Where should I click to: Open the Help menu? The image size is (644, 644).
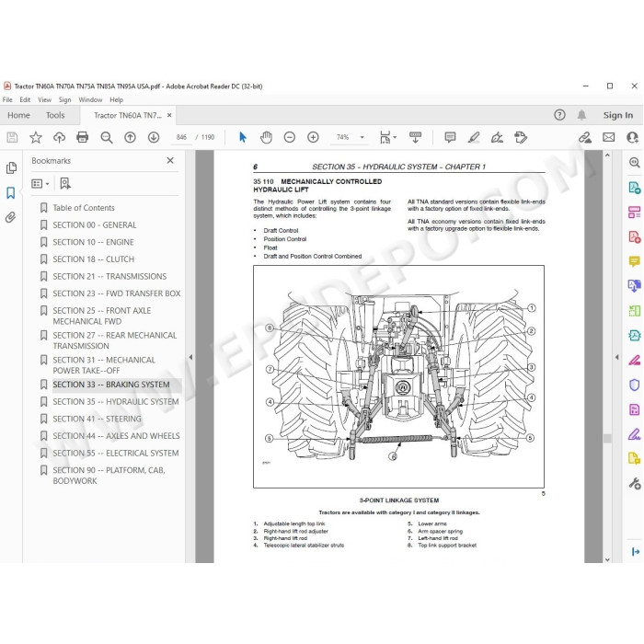tap(116, 99)
